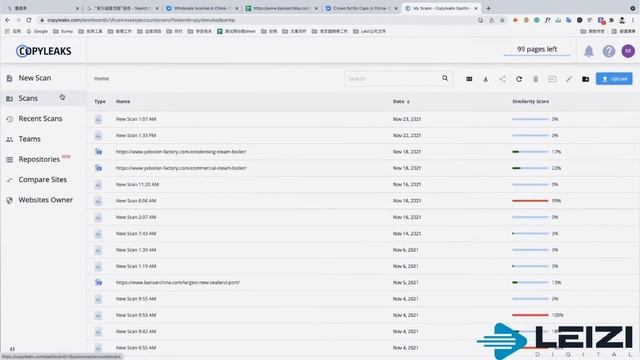The width and height of the screenshot is (640, 360).
Task: Open the largest-new-zealand-ports URL scan
Action: [178, 282]
